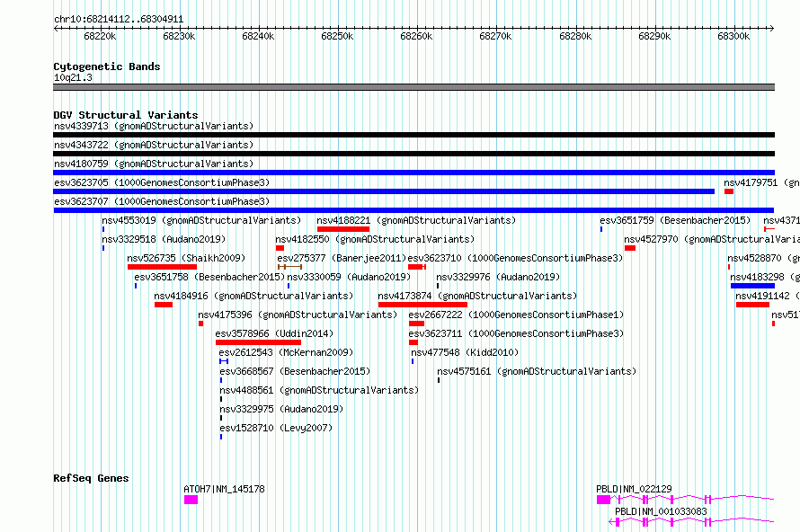The width and height of the screenshot is (800, 532).
Task: Click the PBLD|NM_022129 gene label
Action: point(635,489)
